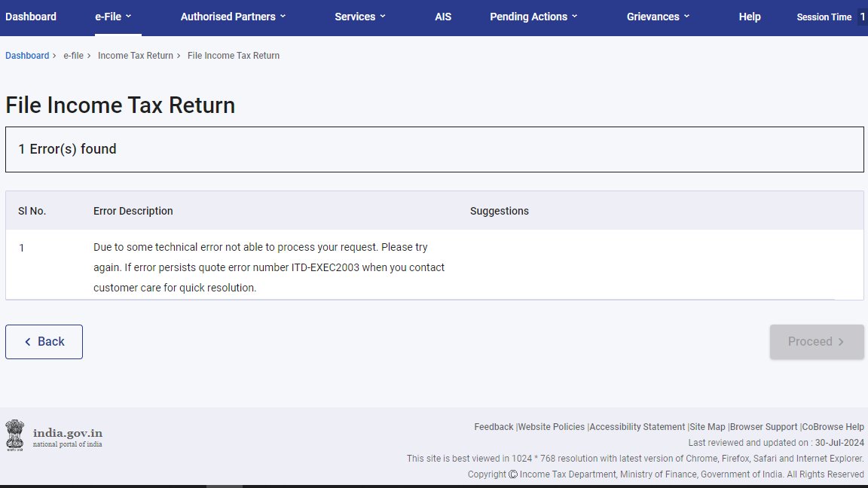Click the disabled Proceed button

pyautogui.click(x=817, y=342)
